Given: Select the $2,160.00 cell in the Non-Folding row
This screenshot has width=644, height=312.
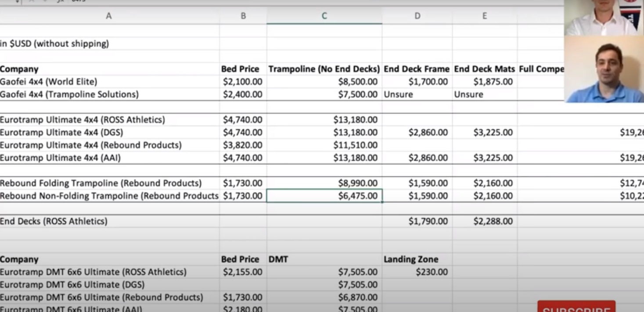Looking at the screenshot, I should pyautogui.click(x=485, y=196).
